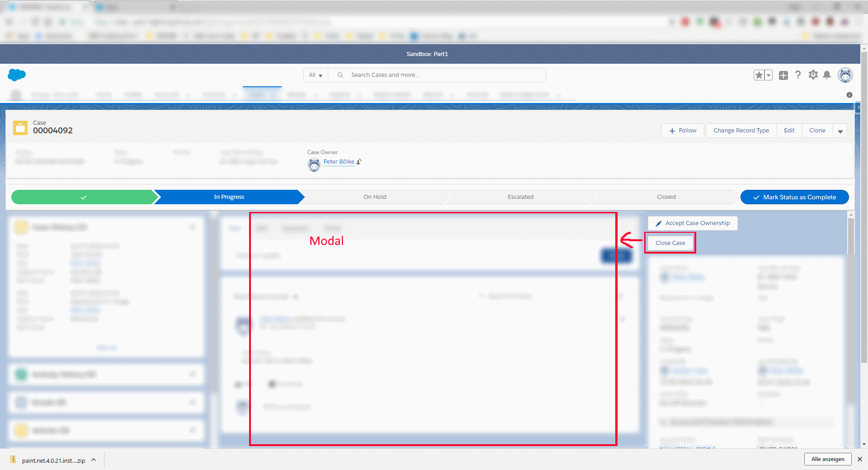Open the help question mark icon
This screenshot has height=470, width=868.
click(x=798, y=75)
